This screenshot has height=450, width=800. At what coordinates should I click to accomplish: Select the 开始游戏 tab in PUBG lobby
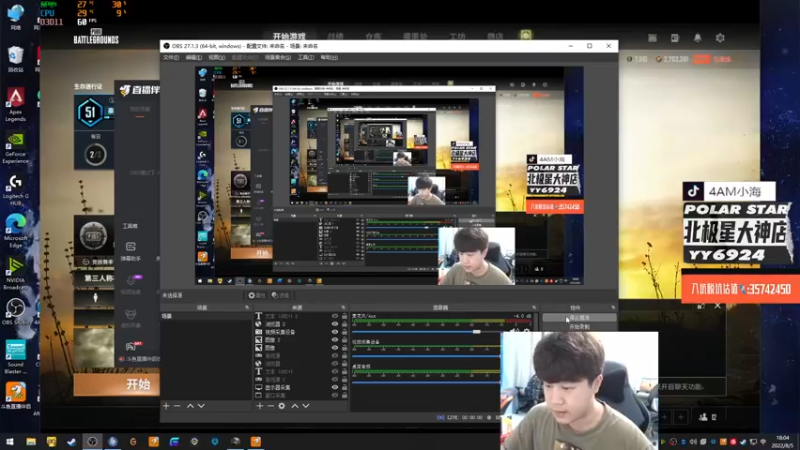pyautogui.click(x=289, y=37)
